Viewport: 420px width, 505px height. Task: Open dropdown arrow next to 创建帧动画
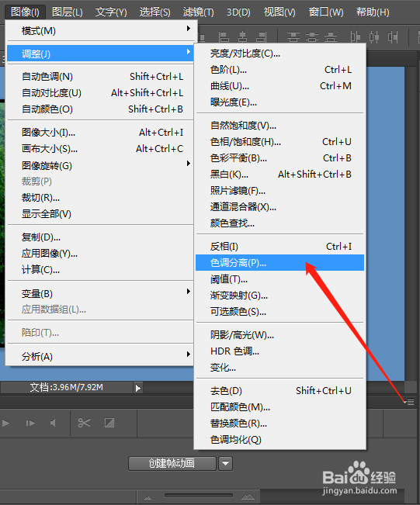[x=226, y=463]
